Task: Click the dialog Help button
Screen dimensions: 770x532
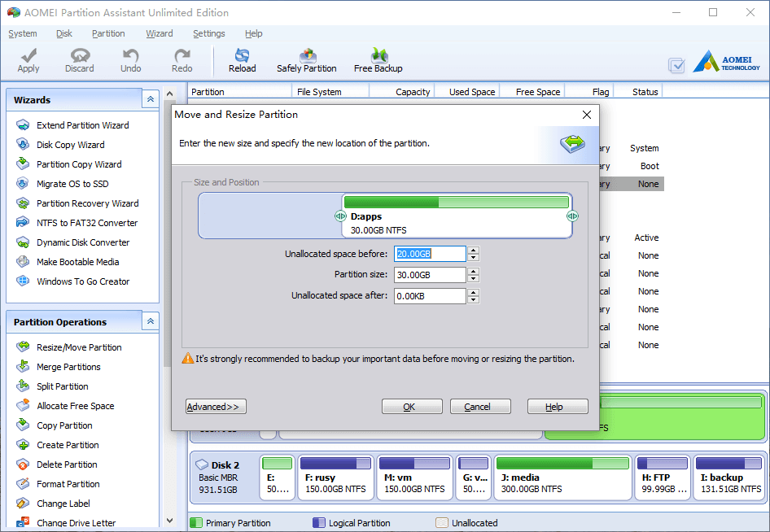Action: [x=558, y=407]
